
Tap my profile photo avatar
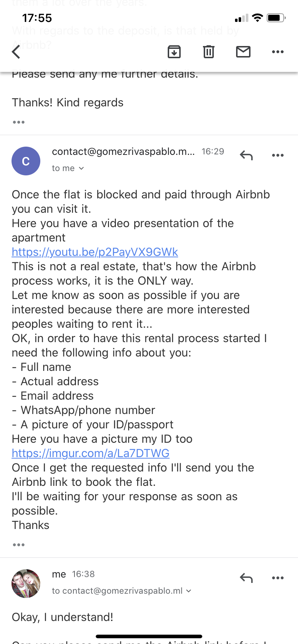tap(26, 584)
